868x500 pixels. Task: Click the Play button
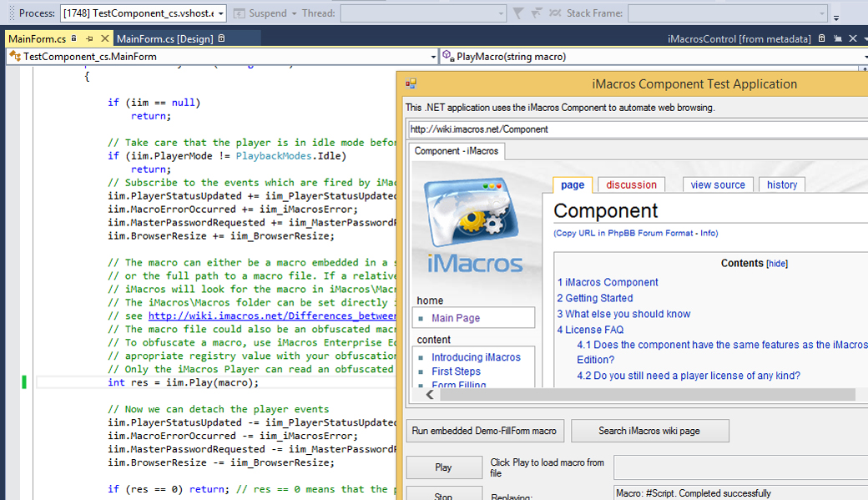click(443, 467)
